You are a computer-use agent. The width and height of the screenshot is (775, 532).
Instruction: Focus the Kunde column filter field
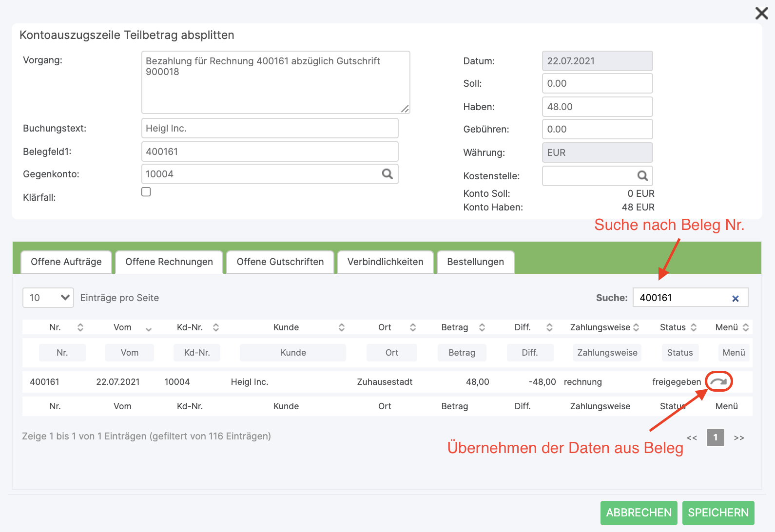click(293, 353)
